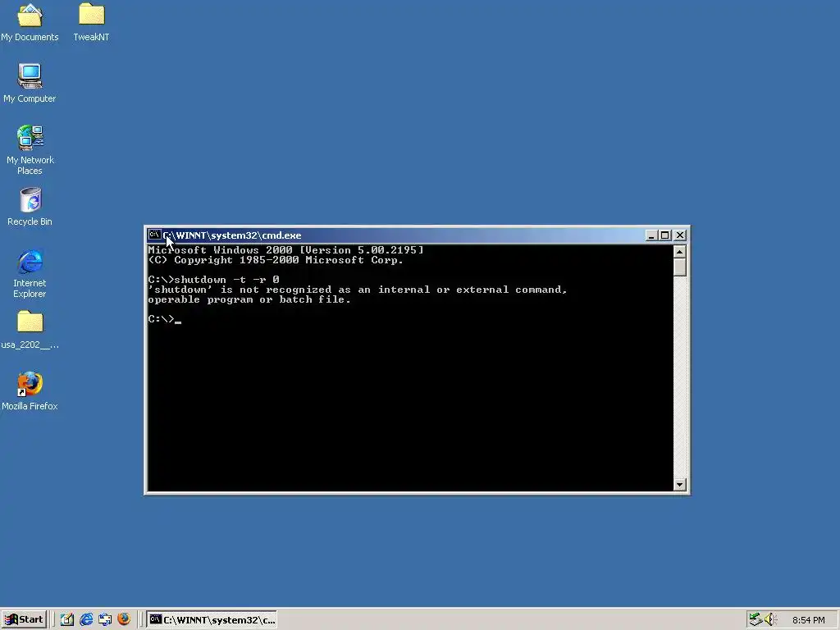Open the Start menu
840x630 pixels.
24,619
